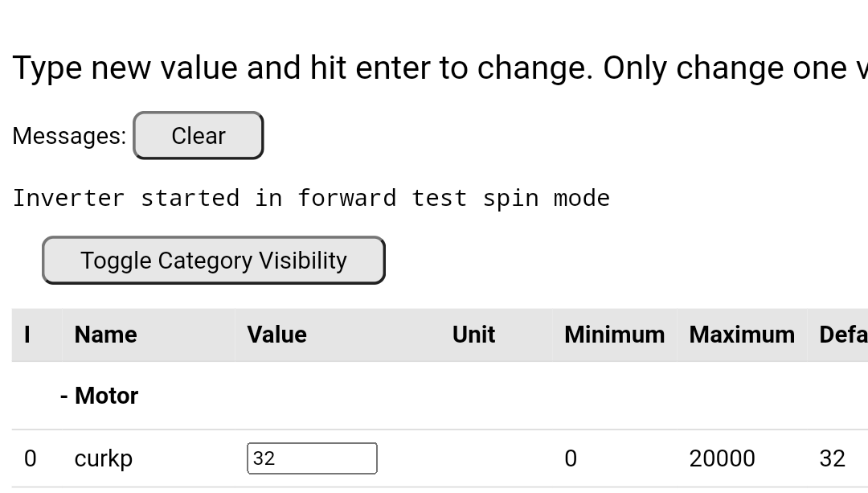This screenshot has height=493, width=868.
Task: Click the partially visible Default column header
Action: pyautogui.click(x=842, y=335)
